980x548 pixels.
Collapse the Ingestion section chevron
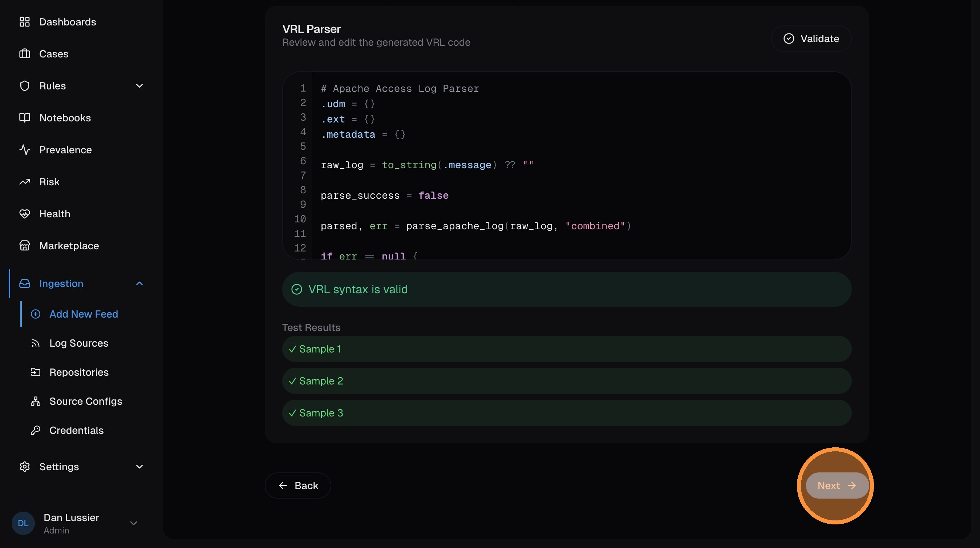tap(139, 283)
